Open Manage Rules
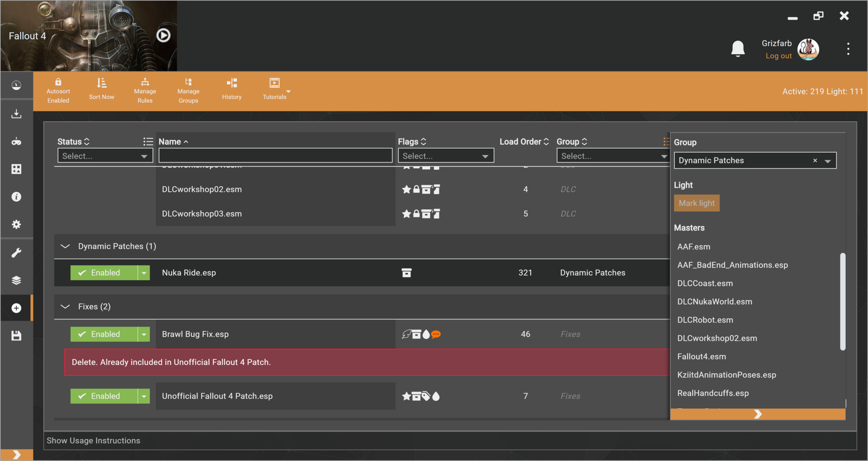Screen dimensions: 868x461 point(145,91)
